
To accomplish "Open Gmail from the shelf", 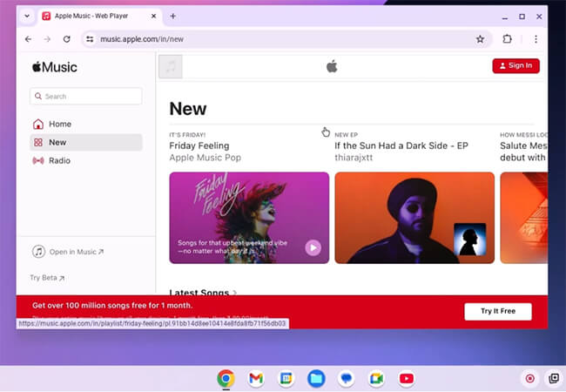I will tap(256, 378).
